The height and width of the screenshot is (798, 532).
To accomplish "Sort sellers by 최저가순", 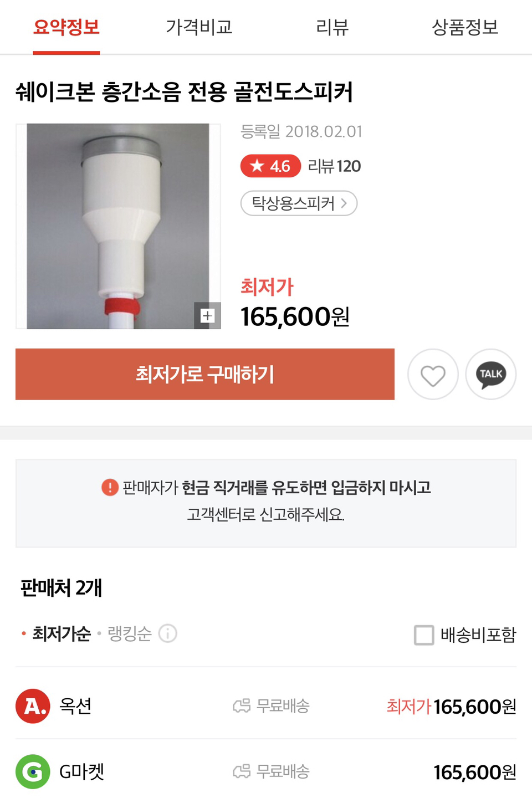I will [x=61, y=633].
